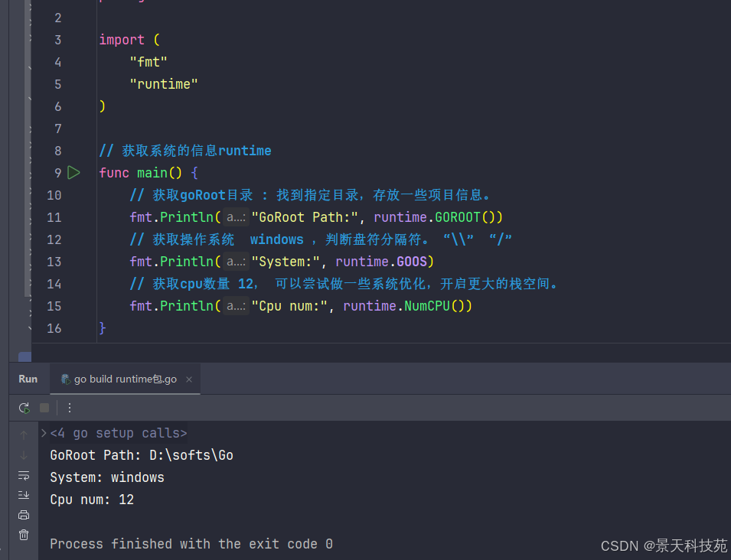This screenshot has width=731, height=560.
Task: Expand the parameter hint on line 15
Action: pyautogui.click(x=236, y=306)
